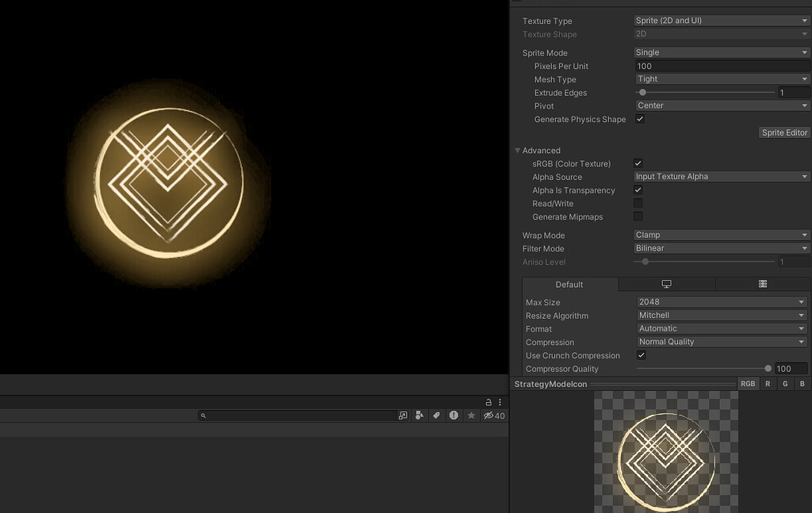
Task: Click the favorites star icon
Action: click(471, 415)
